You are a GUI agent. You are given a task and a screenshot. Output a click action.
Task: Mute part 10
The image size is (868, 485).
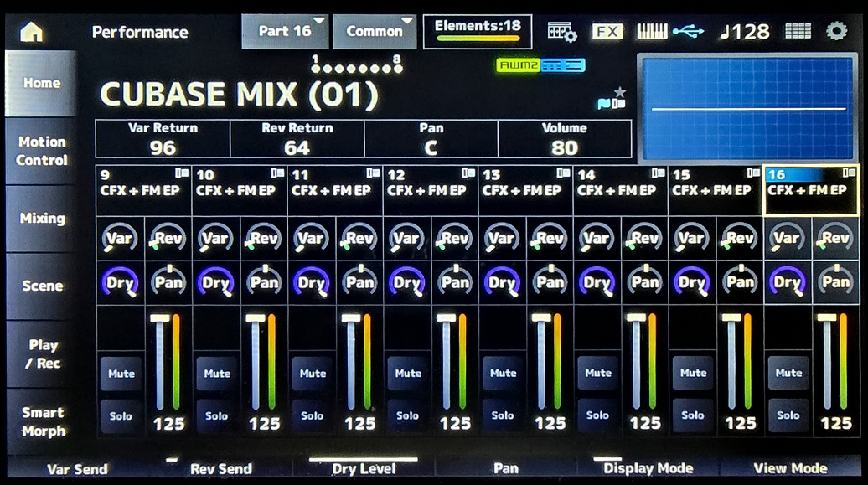pyautogui.click(x=217, y=374)
